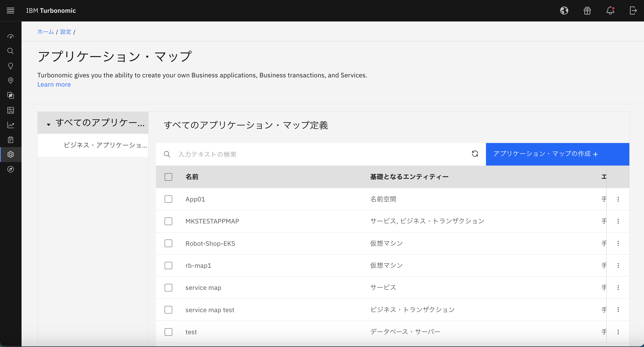Image resolution: width=644 pixels, height=347 pixels.
Task: Select the Robot-Shop-EKS checkbox
Action: coord(168,243)
